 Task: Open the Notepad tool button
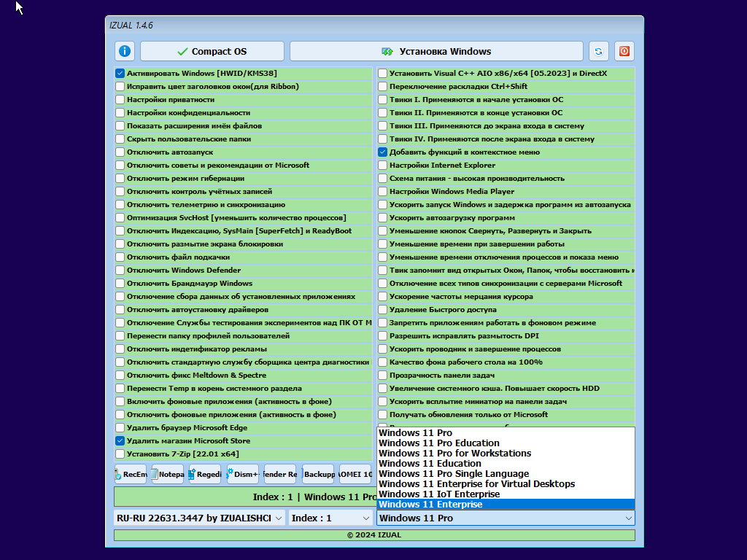click(x=168, y=474)
